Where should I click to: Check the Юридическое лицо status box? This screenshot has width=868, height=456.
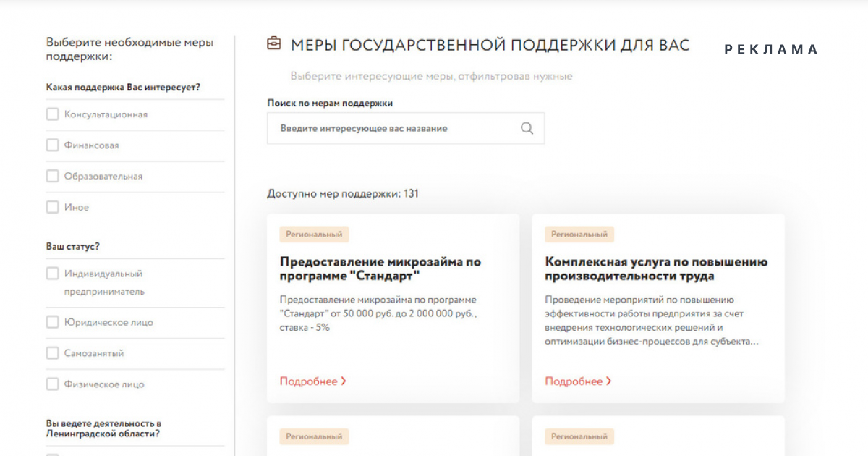pyautogui.click(x=52, y=323)
